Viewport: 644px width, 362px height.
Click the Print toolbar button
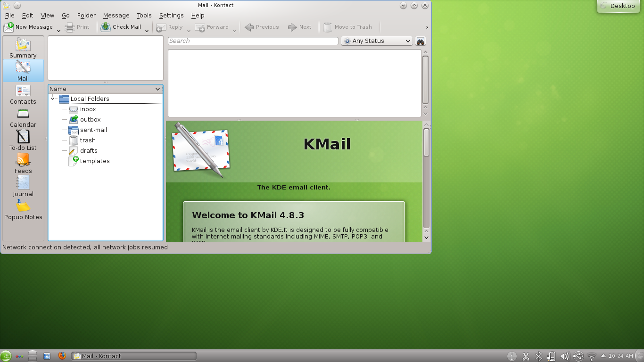(x=77, y=27)
